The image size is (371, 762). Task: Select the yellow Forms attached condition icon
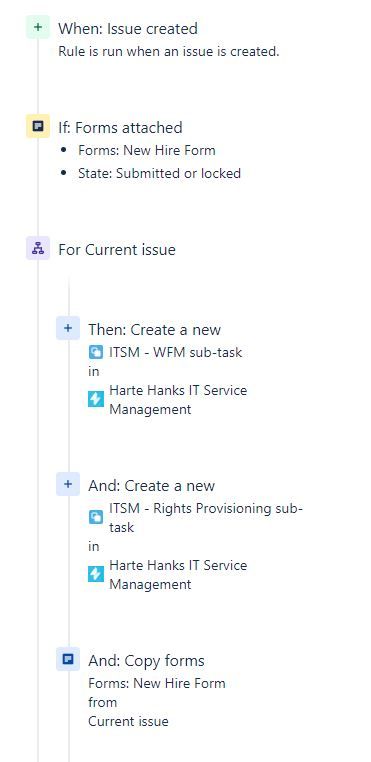pos(38,126)
